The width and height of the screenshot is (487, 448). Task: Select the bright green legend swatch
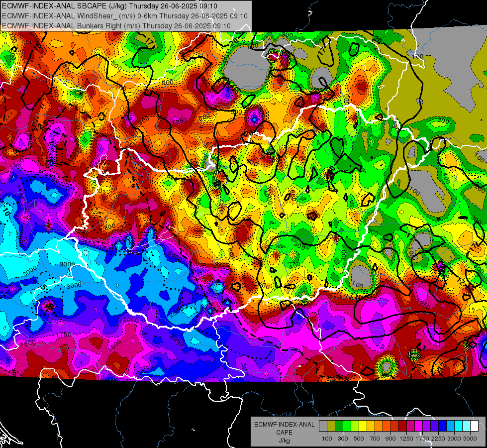click(347, 426)
